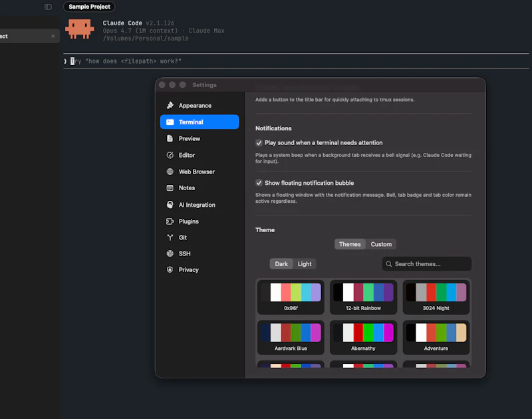Click the Theme section heading
Screen dimensions: 532x419
click(265, 230)
